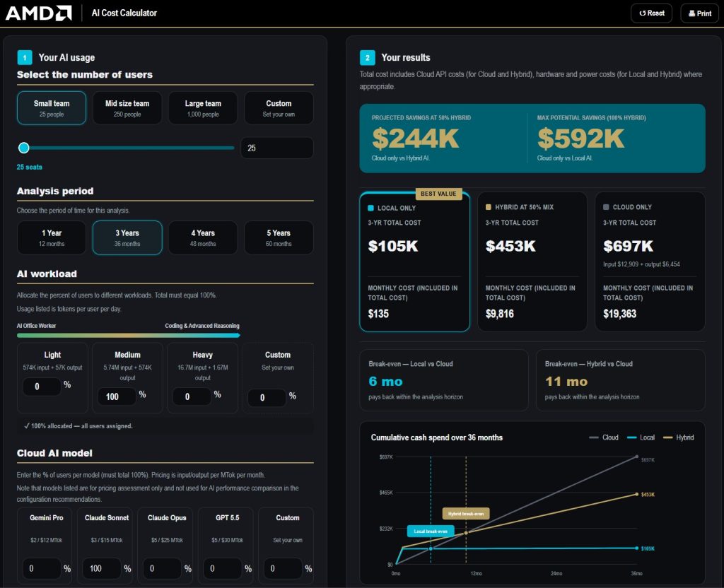Click the seat count slider handle

23,148
